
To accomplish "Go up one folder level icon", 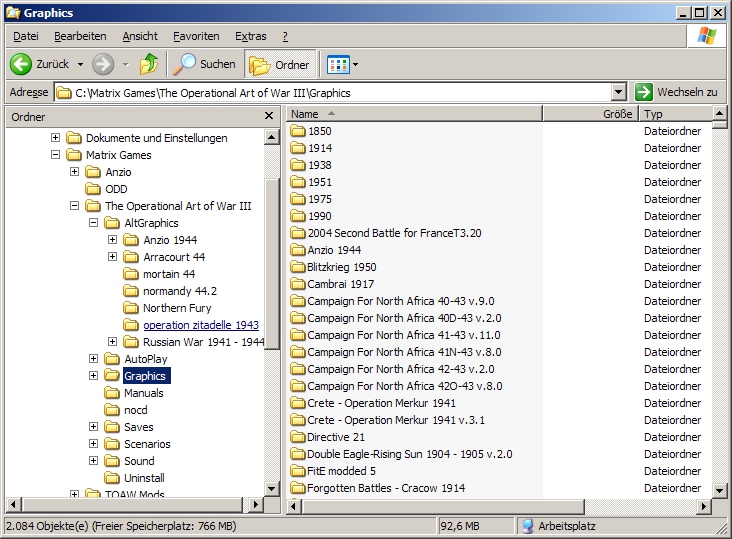I will [149, 64].
